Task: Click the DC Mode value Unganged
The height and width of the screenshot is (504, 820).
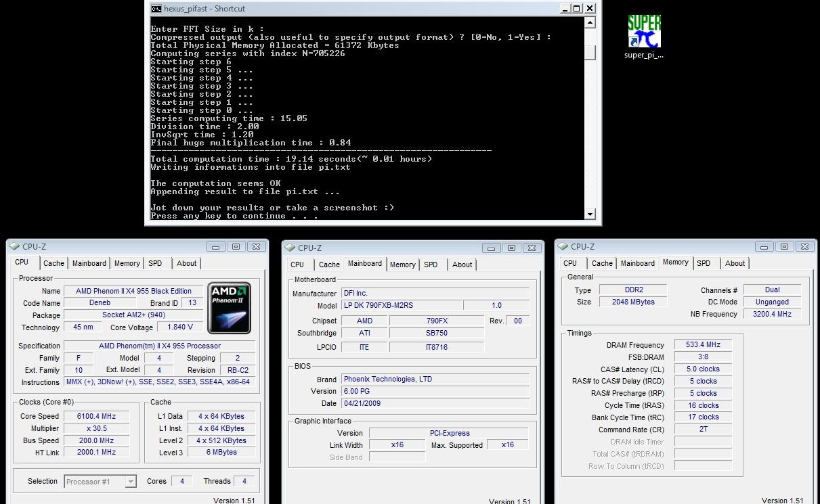Action: pyautogui.click(x=772, y=302)
